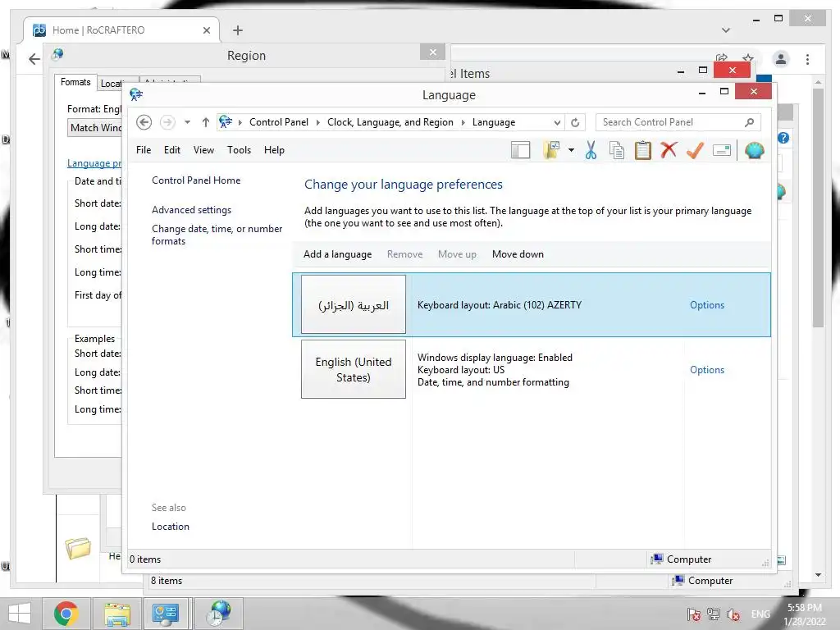
Task: Open the File menu
Action: point(144,150)
